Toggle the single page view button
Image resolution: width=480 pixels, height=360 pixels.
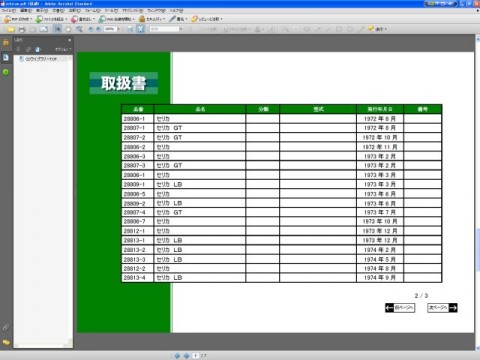pos(130,29)
